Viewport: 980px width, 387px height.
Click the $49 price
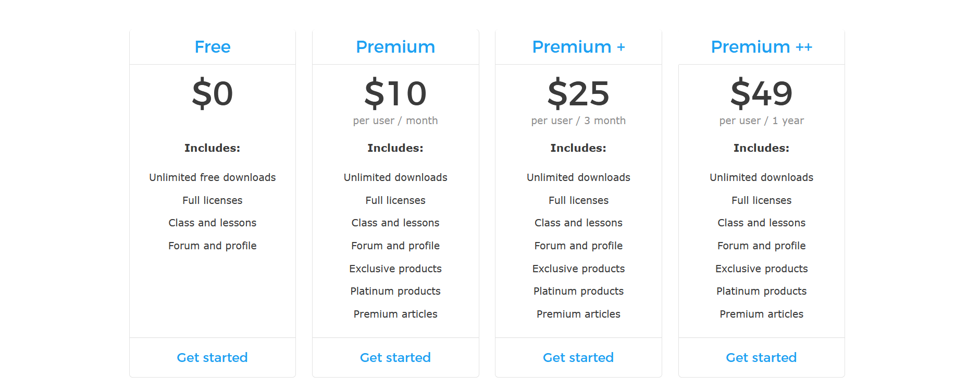coord(761,94)
